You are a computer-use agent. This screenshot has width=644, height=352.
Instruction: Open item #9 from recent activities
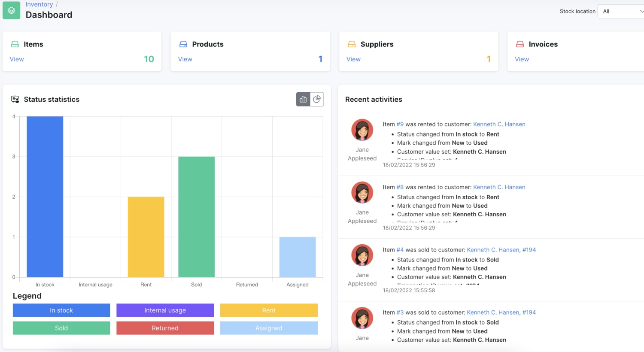(399, 124)
